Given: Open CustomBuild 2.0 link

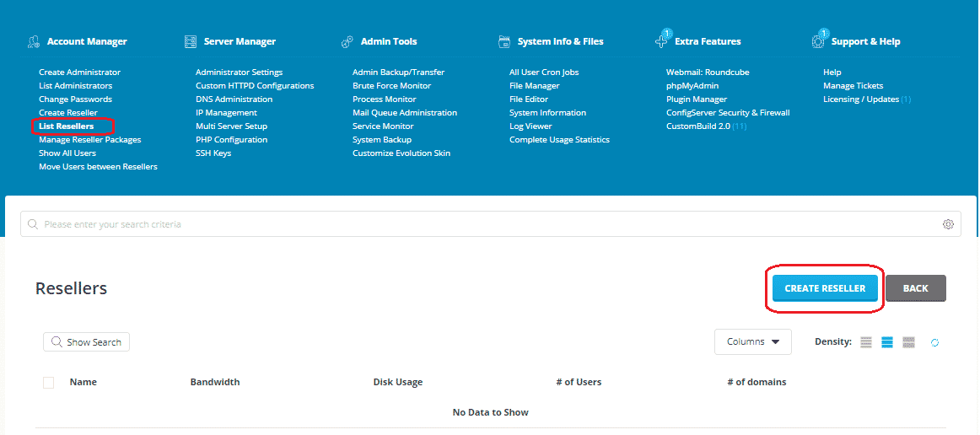Looking at the screenshot, I should pyautogui.click(x=698, y=126).
